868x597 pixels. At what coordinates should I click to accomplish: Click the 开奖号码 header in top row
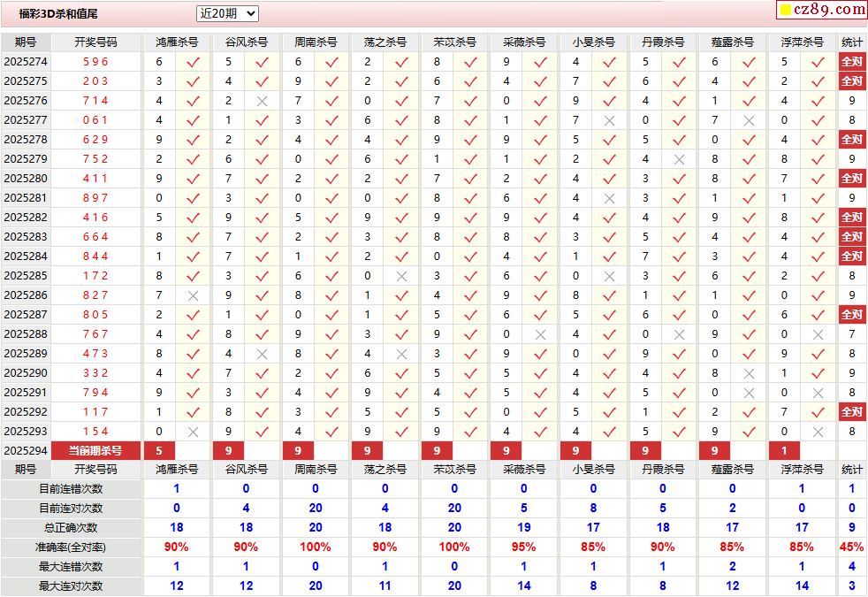point(95,42)
